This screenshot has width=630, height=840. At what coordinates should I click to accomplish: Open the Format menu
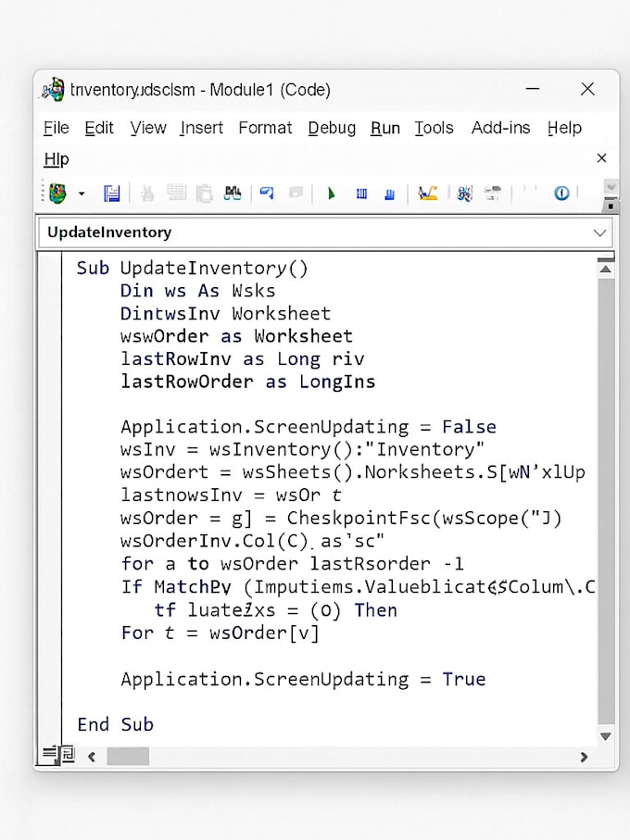(x=265, y=128)
